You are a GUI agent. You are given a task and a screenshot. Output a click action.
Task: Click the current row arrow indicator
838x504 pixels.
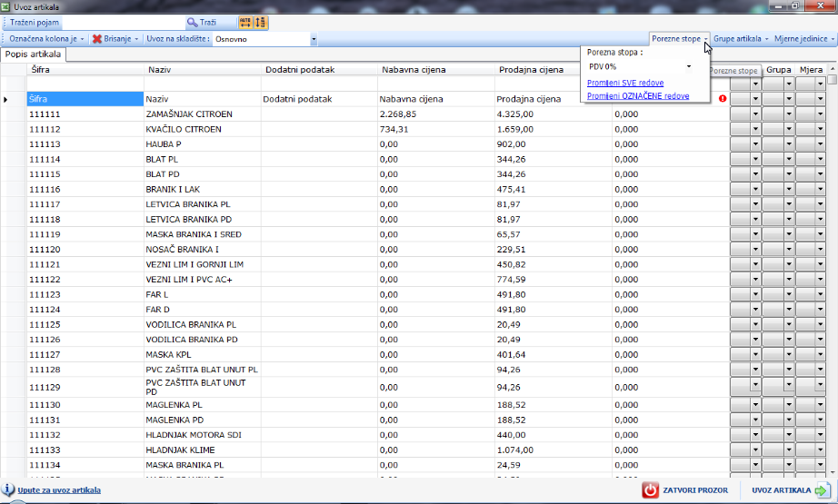coord(5,99)
